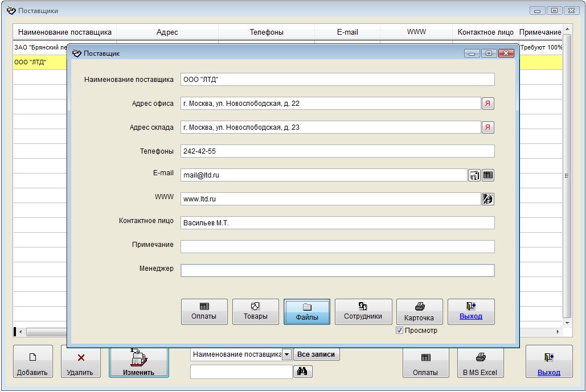586x392 pixels.
Task: Open Yandex map for office address
Action: (x=488, y=104)
